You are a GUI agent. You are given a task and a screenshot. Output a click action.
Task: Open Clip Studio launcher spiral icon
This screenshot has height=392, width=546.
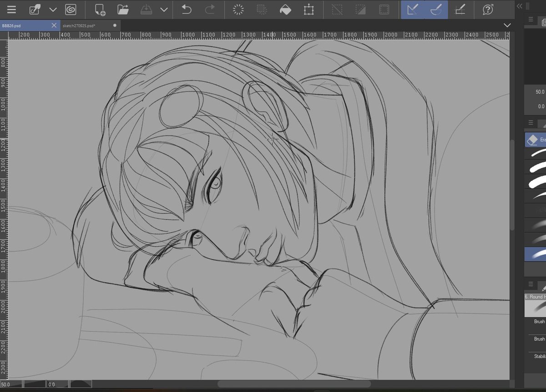(71, 10)
